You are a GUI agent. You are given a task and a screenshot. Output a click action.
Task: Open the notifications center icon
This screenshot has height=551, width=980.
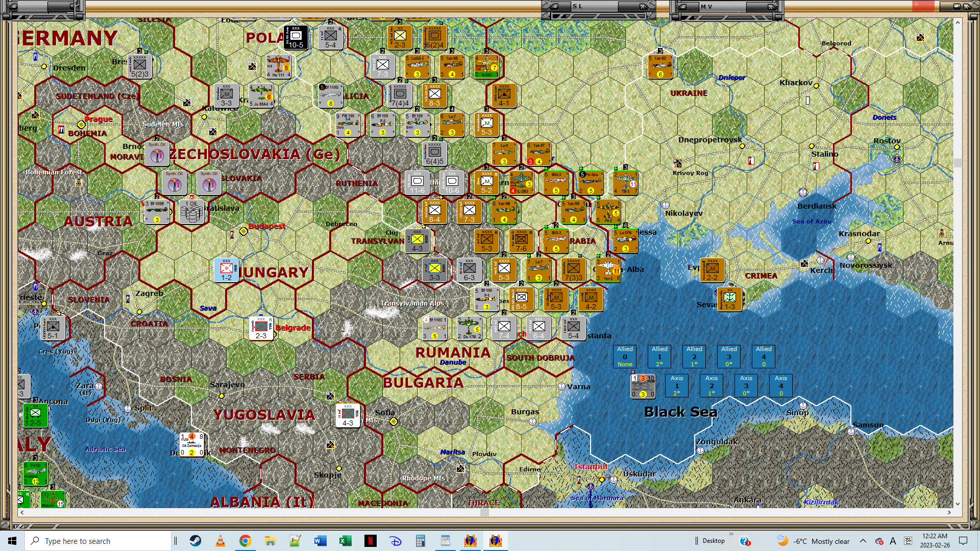tap(963, 541)
